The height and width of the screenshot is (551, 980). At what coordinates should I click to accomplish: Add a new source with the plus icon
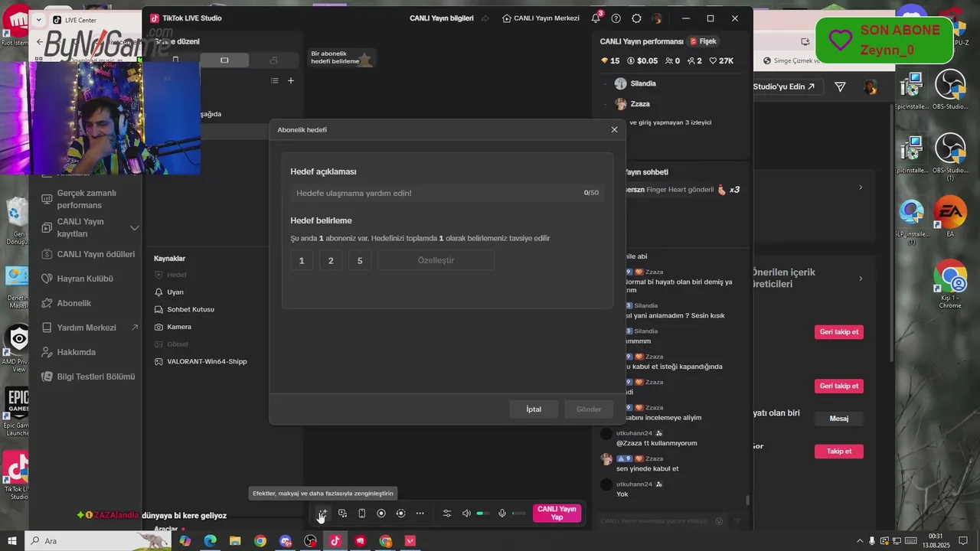(x=291, y=80)
